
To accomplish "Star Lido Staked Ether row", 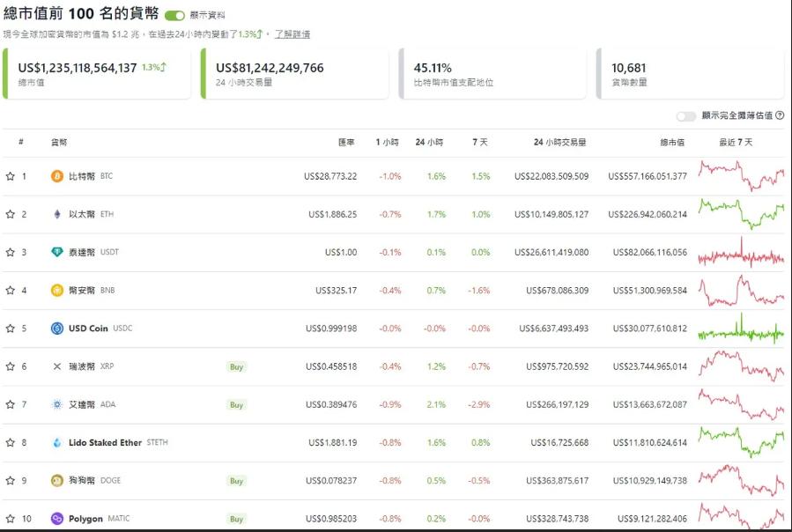I will (10, 442).
